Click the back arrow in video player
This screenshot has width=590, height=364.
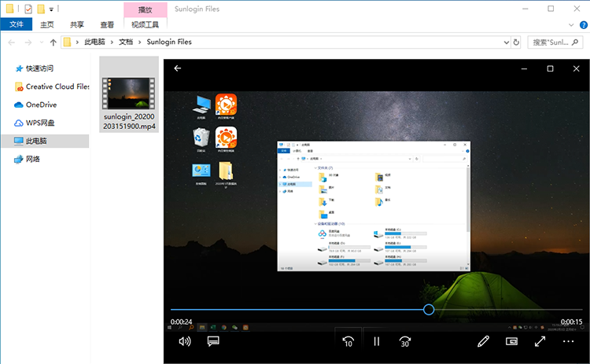pyautogui.click(x=178, y=68)
